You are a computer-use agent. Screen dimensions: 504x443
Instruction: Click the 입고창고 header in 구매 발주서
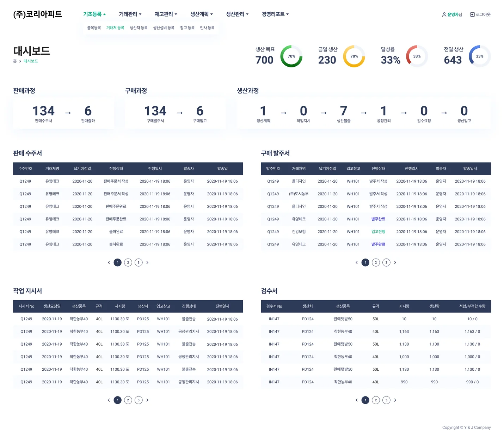point(353,169)
